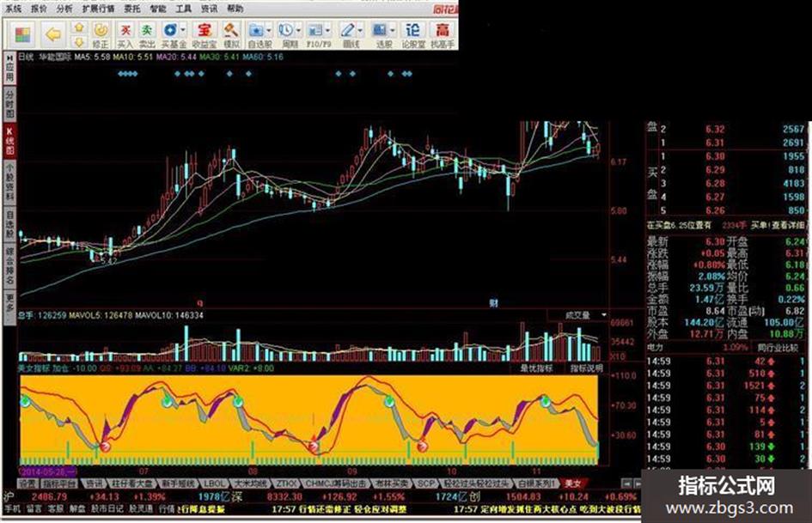Image resolution: width=812 pixels, height=523 pixels.
Task: Open the 委托 menu
Action: click(132, 9)
